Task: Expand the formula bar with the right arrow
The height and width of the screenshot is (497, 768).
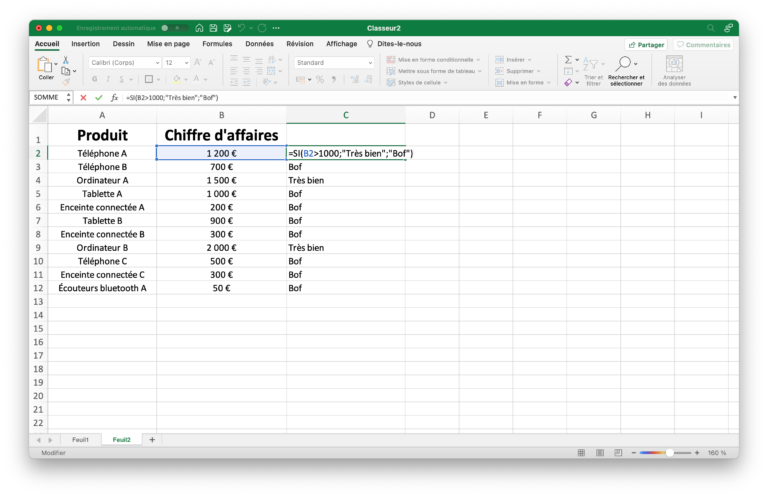Action: coord(735,97)
